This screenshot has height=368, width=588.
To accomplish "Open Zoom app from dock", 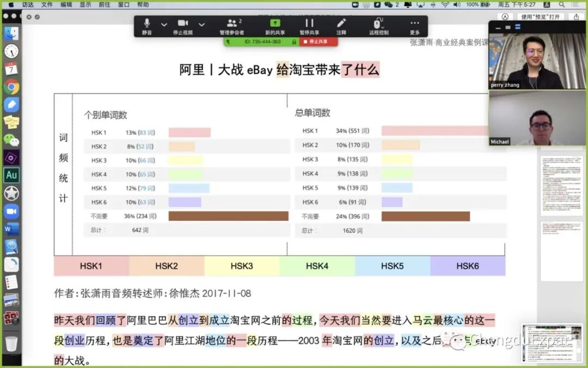I will point(11,211).
